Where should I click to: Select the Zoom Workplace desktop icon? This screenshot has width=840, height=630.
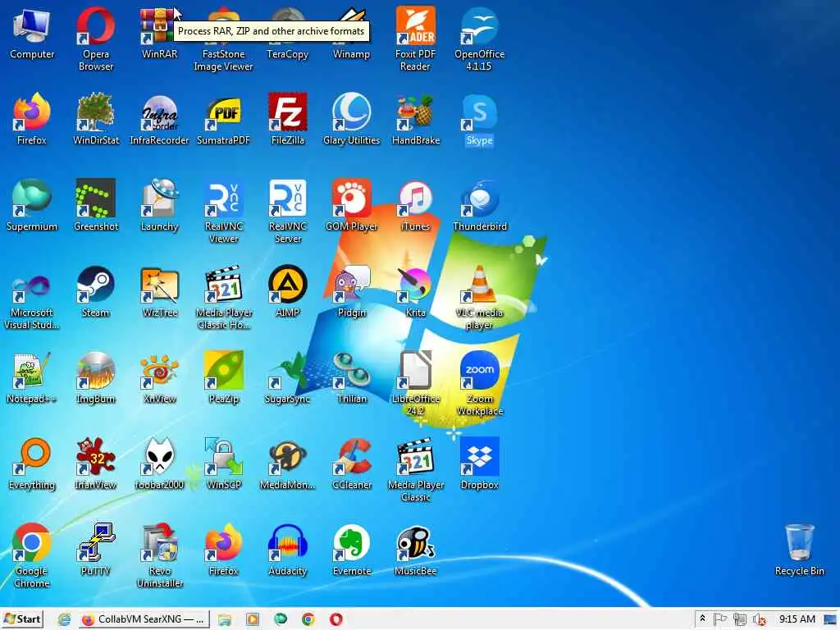coord(479,384)
